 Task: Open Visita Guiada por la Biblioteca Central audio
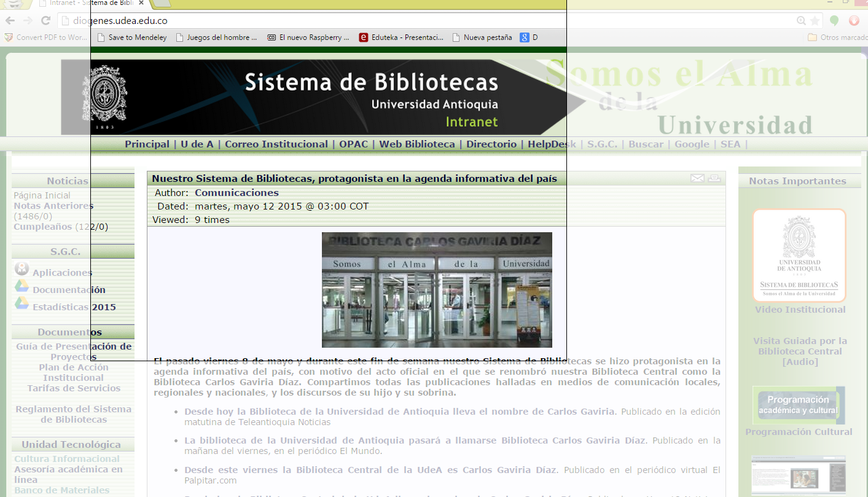pos(800,351)
